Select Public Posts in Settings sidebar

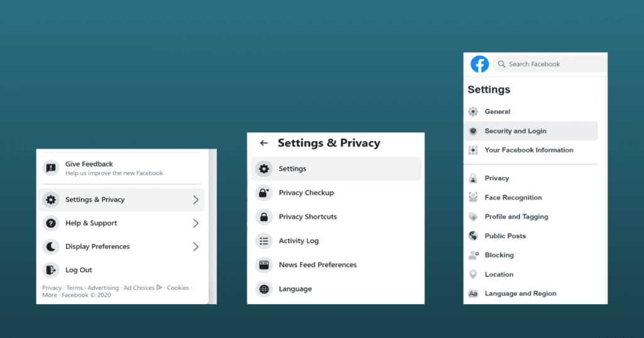[x=531, y=236]
